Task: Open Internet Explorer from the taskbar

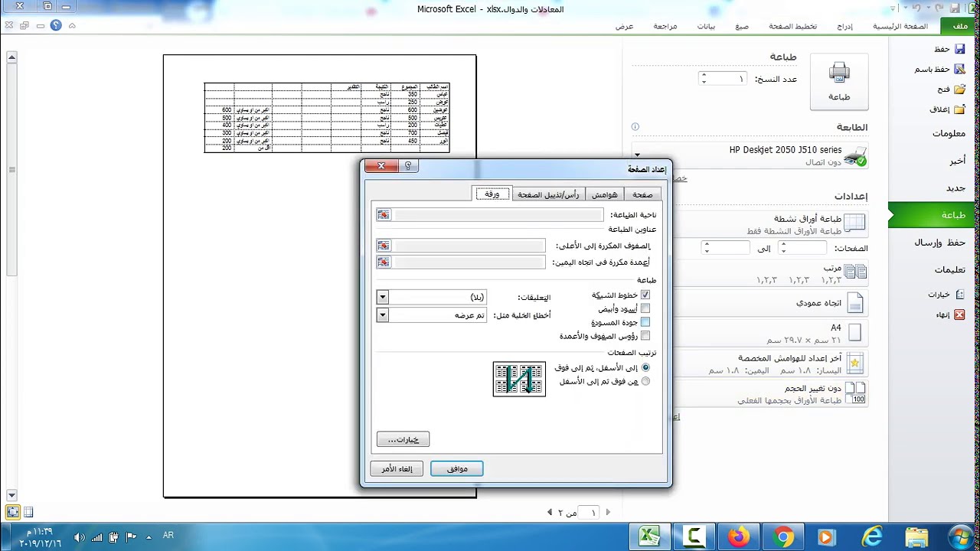Action: (x=872, y=536)
